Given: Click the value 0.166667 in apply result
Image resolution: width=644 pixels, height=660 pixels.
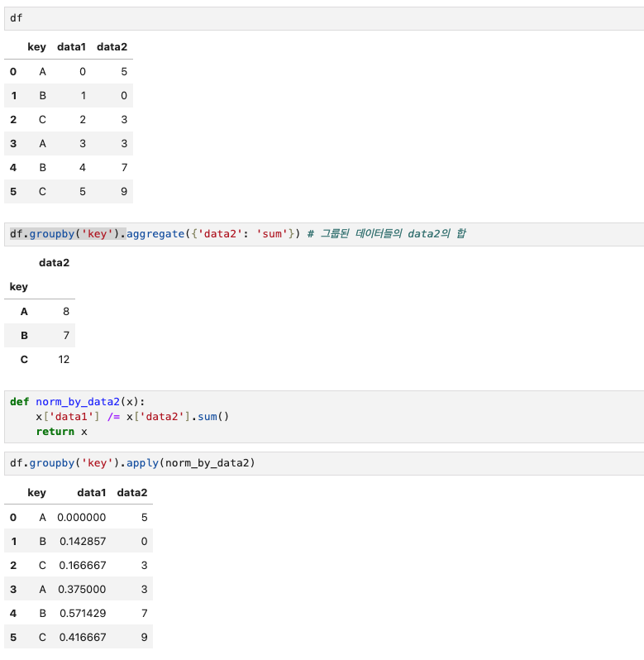Looking at the screenshot, I should pyautogui.click(x=83, y=565).
